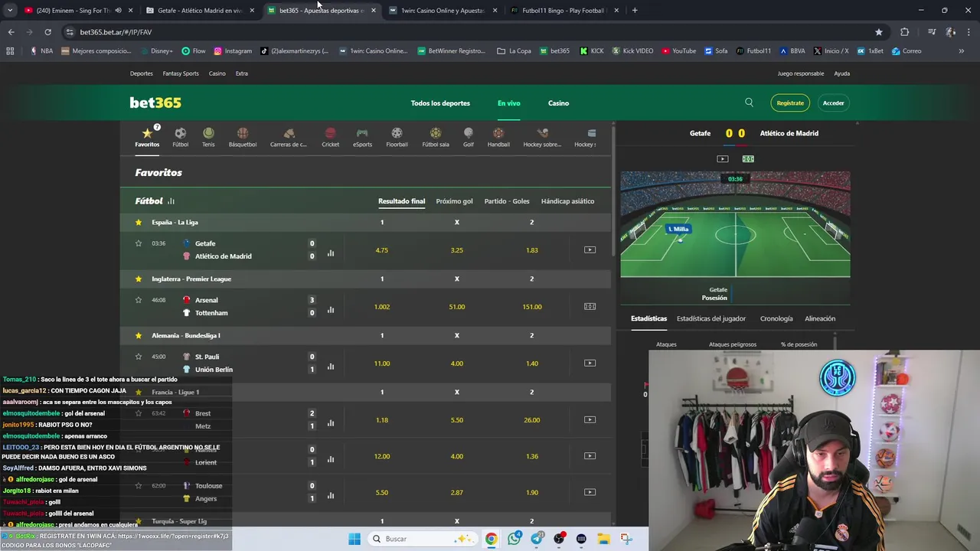This screenshot has height=551, width=980.
Task: Open live stream icon for St. Pauli match
Action: coord(590,363)
